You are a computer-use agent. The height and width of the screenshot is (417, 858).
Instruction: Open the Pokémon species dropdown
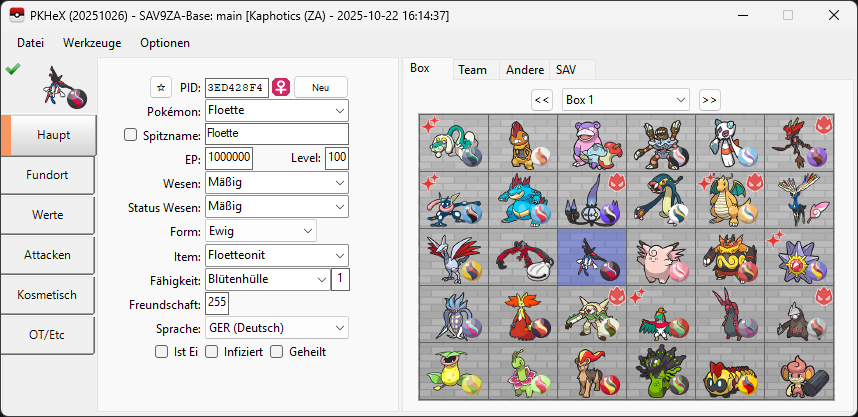277,111
